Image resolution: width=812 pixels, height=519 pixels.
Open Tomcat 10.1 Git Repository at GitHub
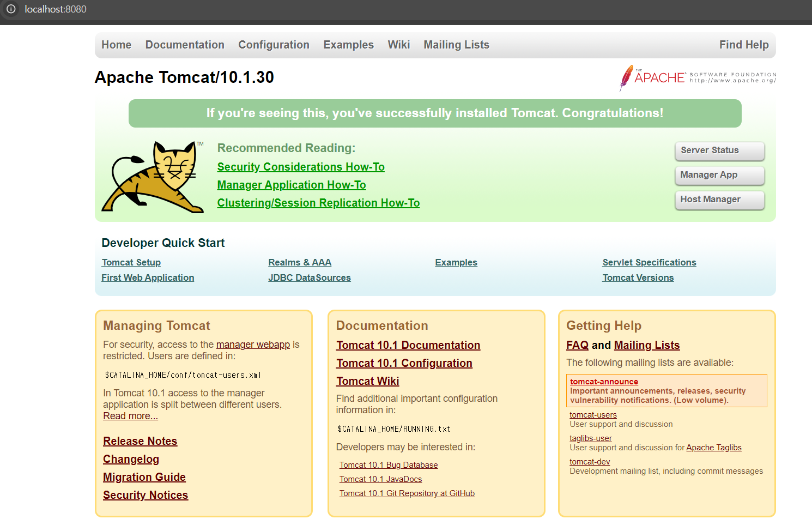[x=407, y=493]
